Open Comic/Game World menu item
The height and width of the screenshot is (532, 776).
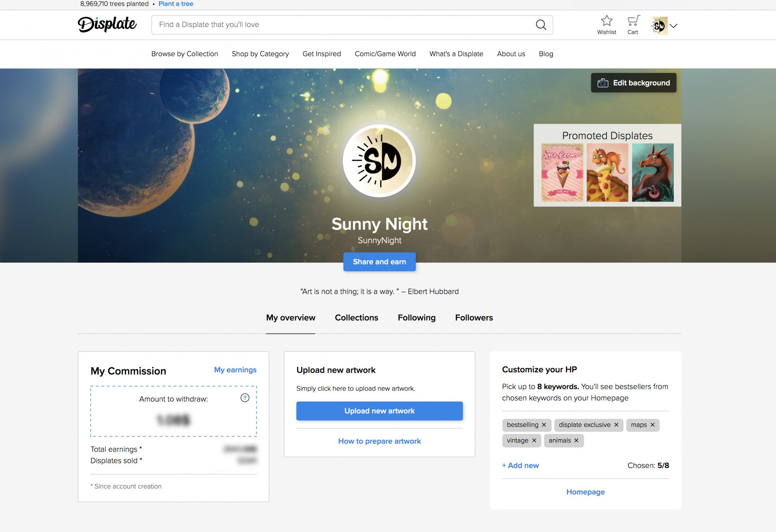(x=385, y=54)
